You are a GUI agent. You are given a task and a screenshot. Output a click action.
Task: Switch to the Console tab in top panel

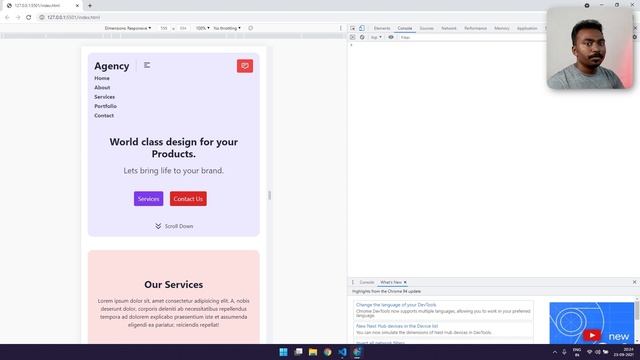405,28
